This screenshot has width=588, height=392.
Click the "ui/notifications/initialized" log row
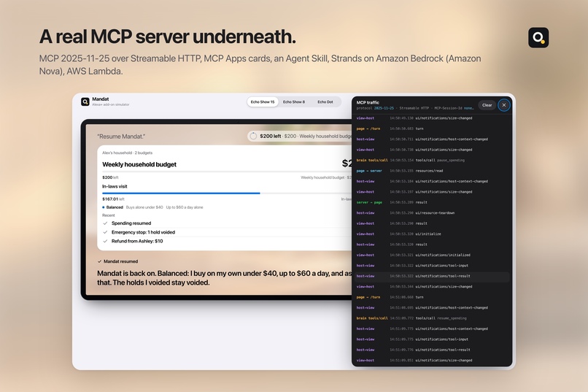(433, 255)
